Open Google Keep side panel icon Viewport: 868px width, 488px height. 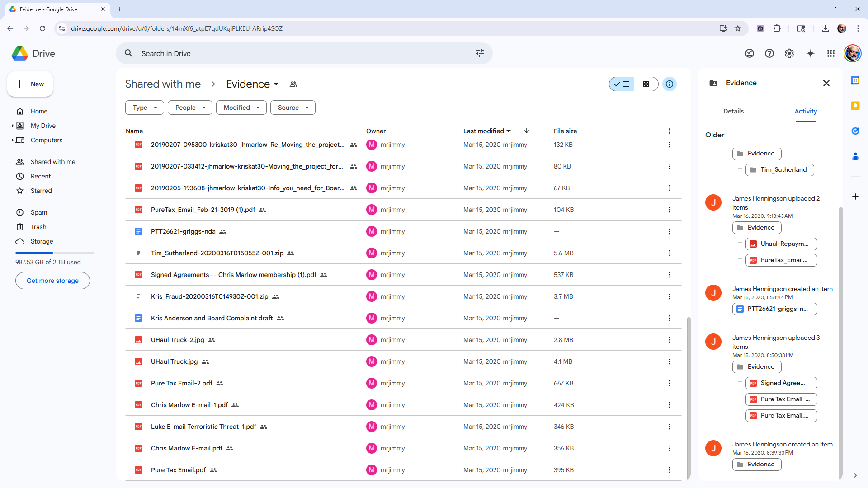point(855,106)
